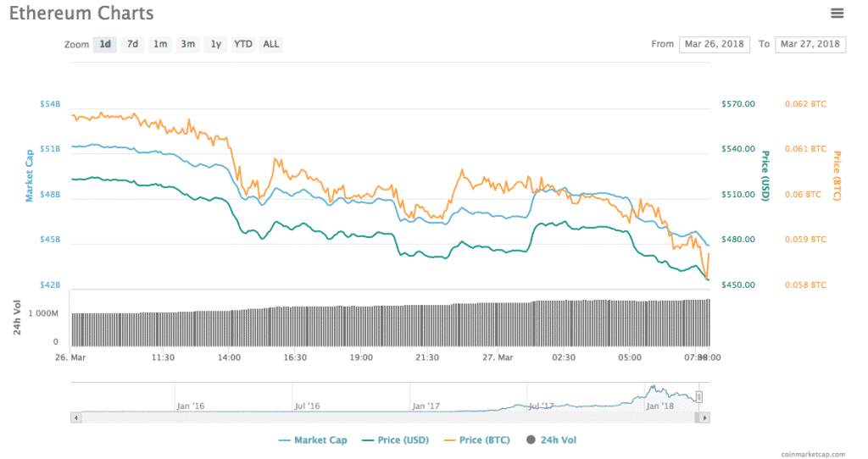Set zoom range to 1m

(159, 44)
